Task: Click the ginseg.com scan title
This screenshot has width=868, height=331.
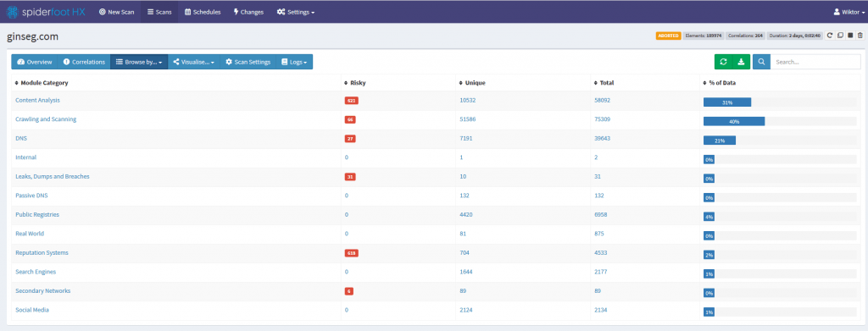Action: coord(33,36)
